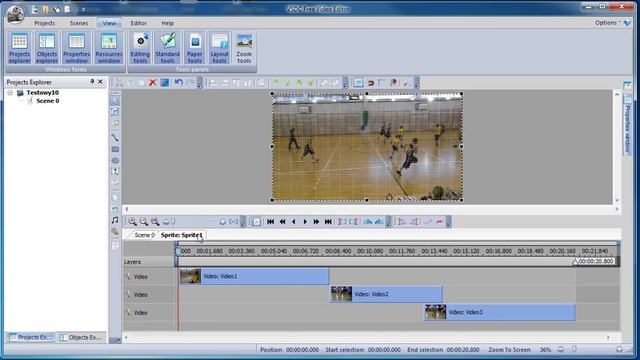Click the zoom slider minus button in status bar
The image size is (640, 360).
561,349
